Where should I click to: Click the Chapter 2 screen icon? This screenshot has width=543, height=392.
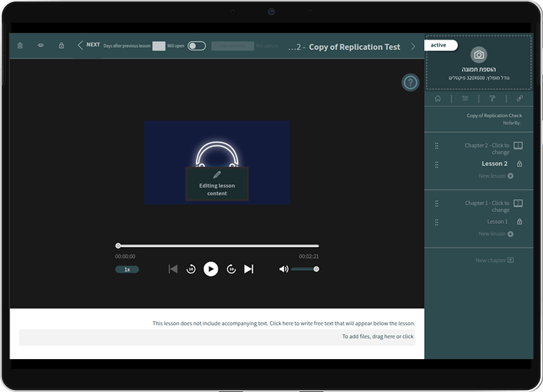(518, 146)
